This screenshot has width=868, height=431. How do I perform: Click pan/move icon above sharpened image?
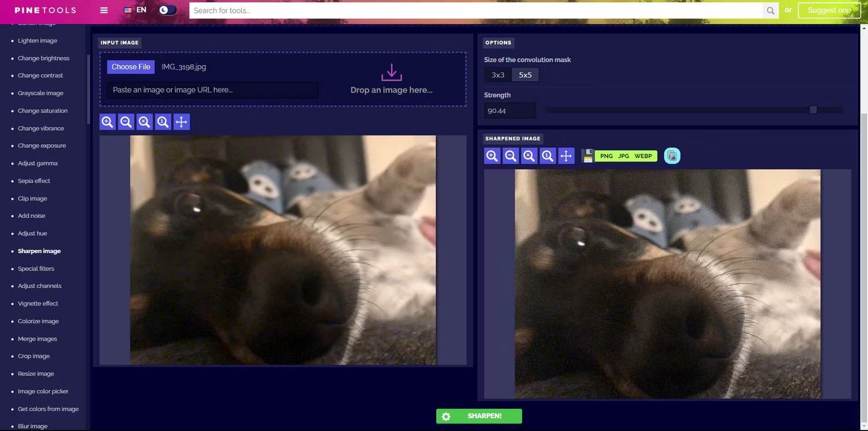click(x=567, y=156)
